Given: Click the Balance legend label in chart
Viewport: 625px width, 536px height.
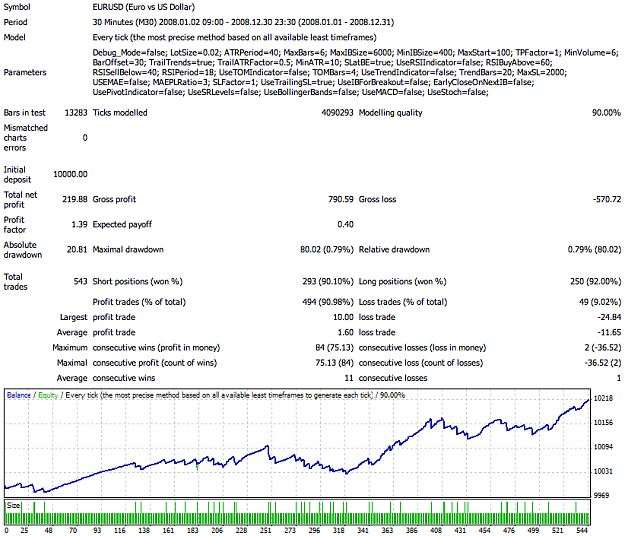Looking at the screenshot, I should 19,395.
